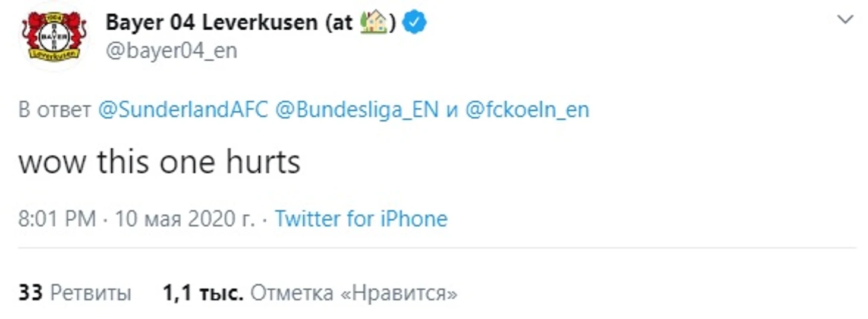Click the 8:01 PM tweet time
This screenshot has width=868, height=319.
tap(57, 219)
